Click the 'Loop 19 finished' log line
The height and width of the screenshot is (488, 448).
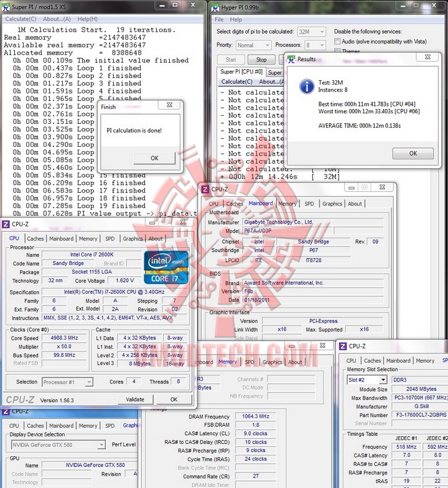click(111, 205)
